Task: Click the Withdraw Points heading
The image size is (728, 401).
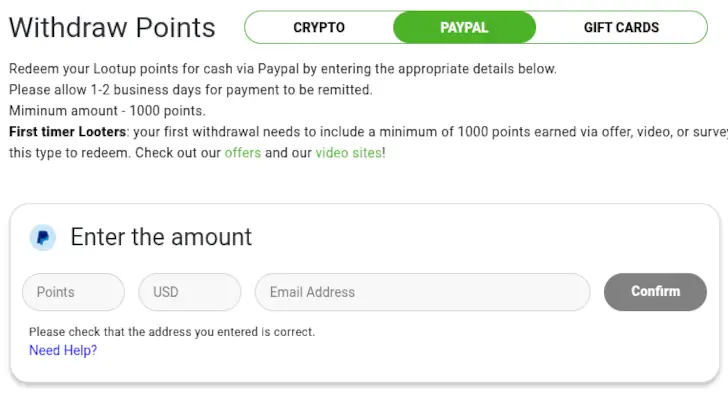Action: tap(112, 27)
